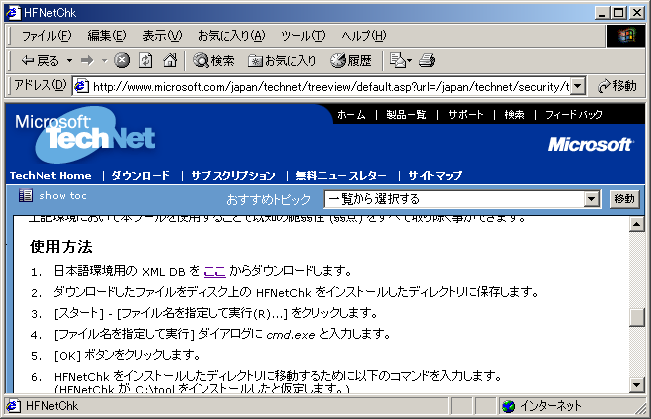Screen dimensions: 651x419
Task: Click the ここ download link in step 1
Action: pos(215,271)
